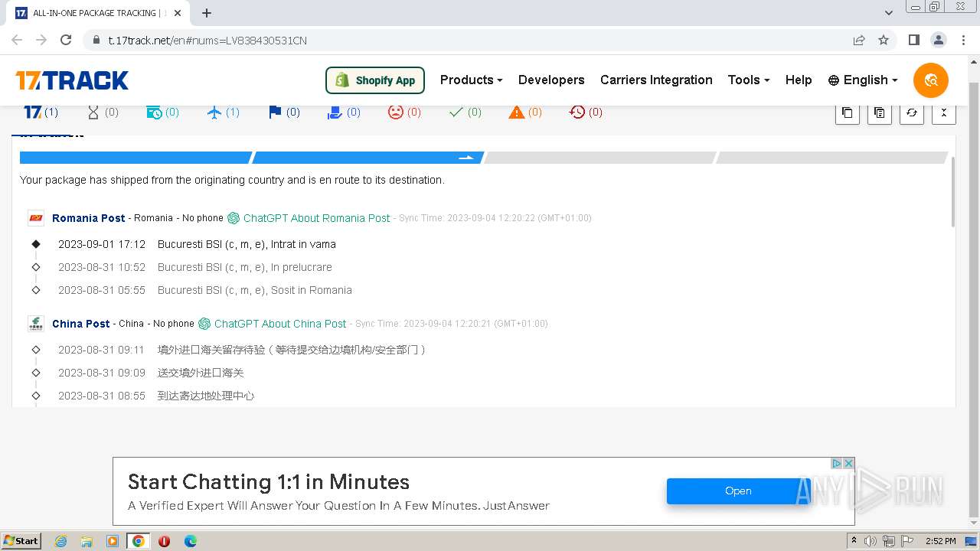Open ChatGPT About China Post link
This screenshot has width=980, height=551.
tap(273, 324)
